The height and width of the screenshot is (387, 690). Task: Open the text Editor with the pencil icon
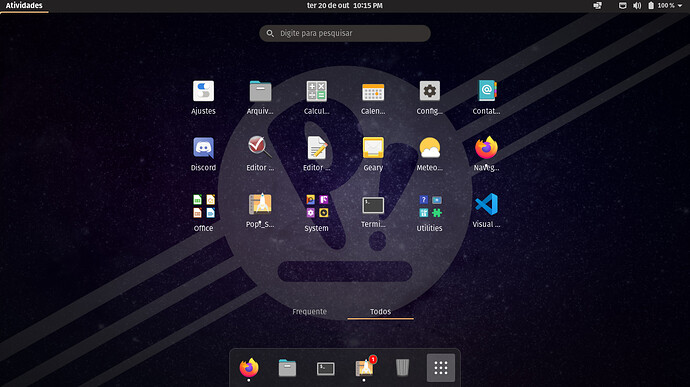316,147
